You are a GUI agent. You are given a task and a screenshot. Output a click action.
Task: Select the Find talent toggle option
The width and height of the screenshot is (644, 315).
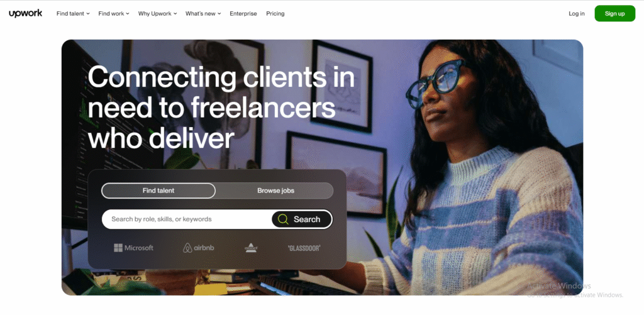[x=158, y=191]
